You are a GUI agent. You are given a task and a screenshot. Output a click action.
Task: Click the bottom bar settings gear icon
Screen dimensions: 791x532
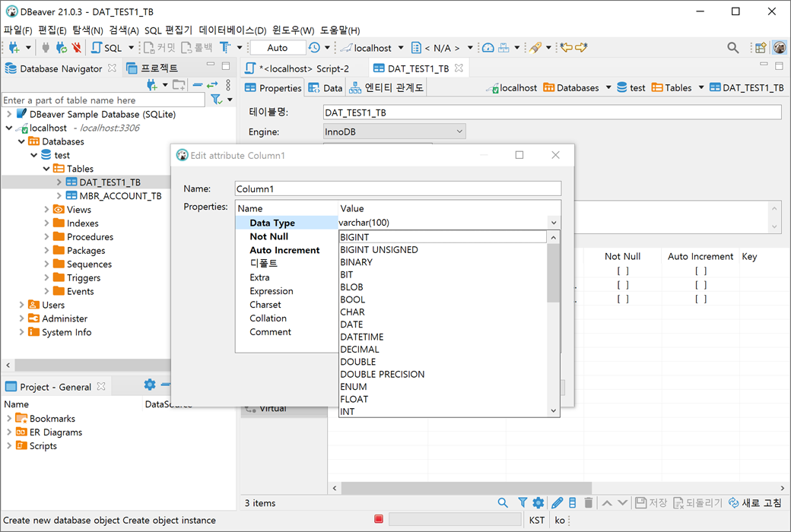[x=538, y=503]
